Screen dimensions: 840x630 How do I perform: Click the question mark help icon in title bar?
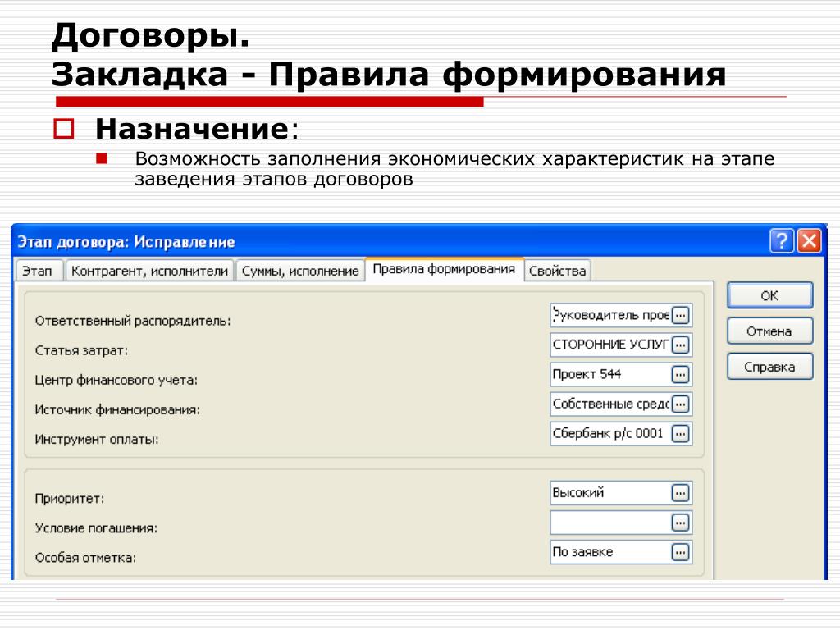pyautogui.click(x=782, y=241)
